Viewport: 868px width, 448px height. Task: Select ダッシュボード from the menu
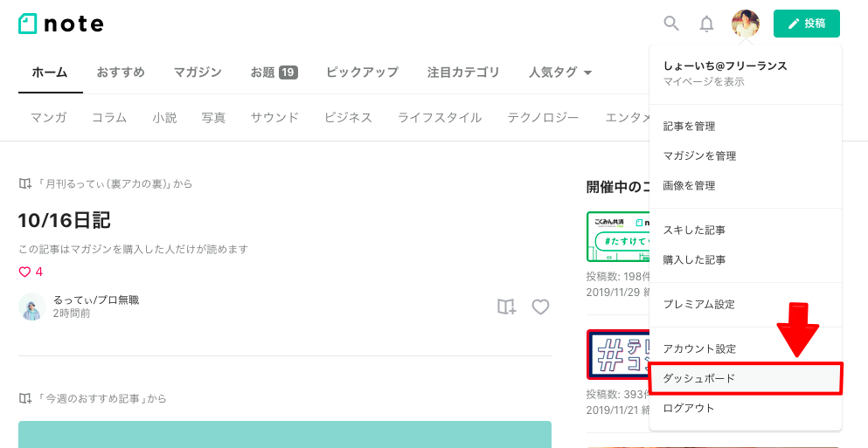(x=746, y=378)
